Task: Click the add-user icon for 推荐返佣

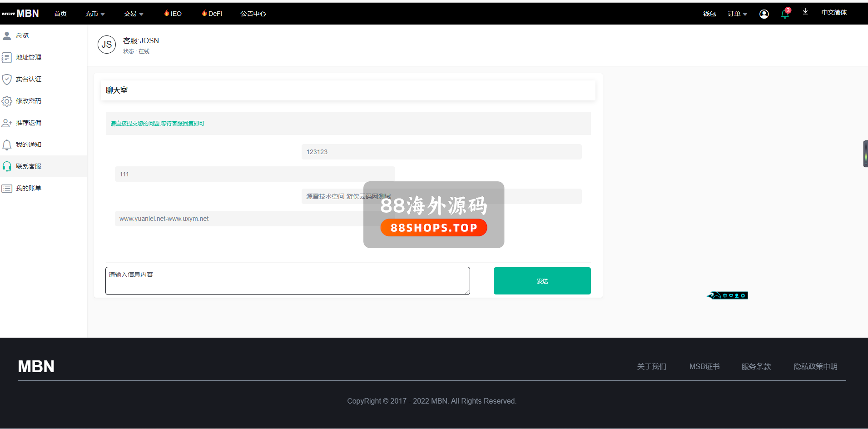Action: tap(7, 123)
